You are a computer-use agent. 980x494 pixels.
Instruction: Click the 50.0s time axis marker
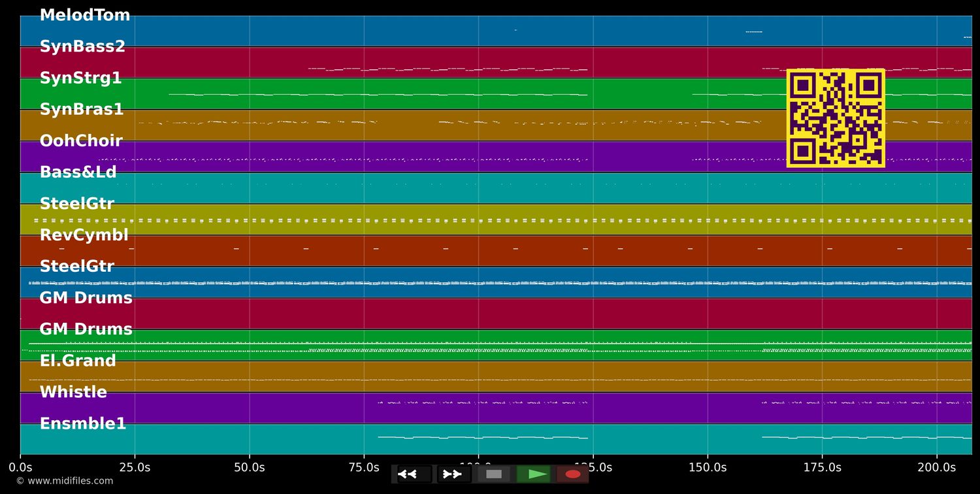[250, 467]
